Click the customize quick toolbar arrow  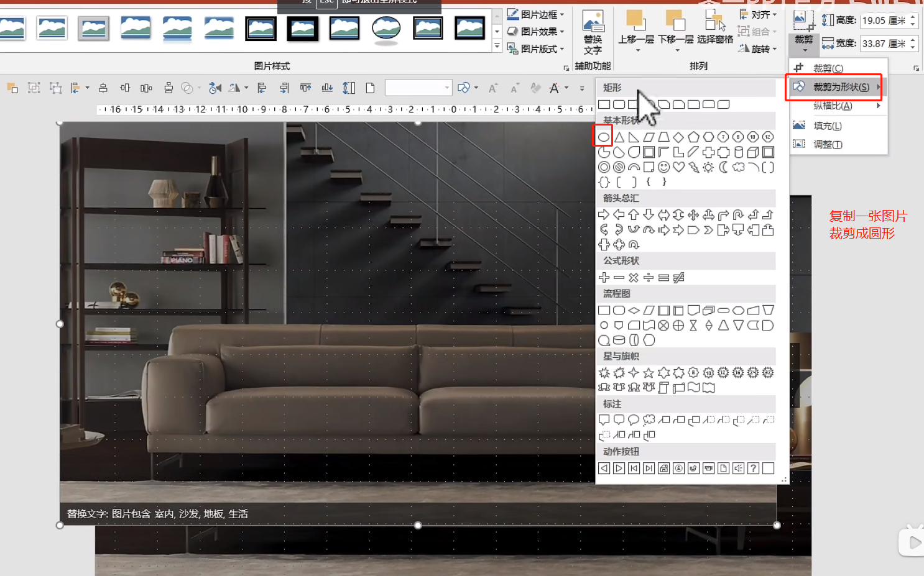[x=582, y=88]
